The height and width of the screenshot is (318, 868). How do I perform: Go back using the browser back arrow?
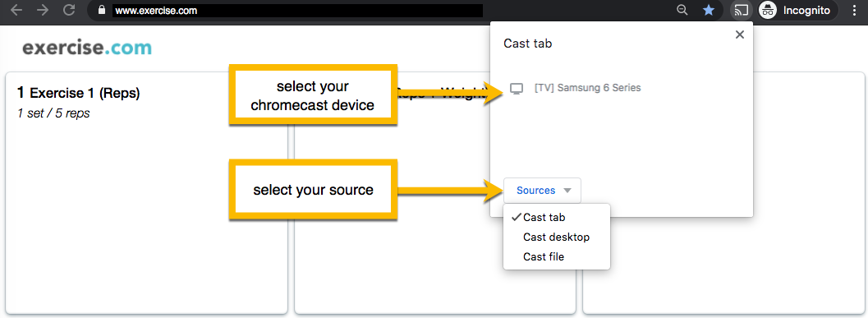pos(16,10)
